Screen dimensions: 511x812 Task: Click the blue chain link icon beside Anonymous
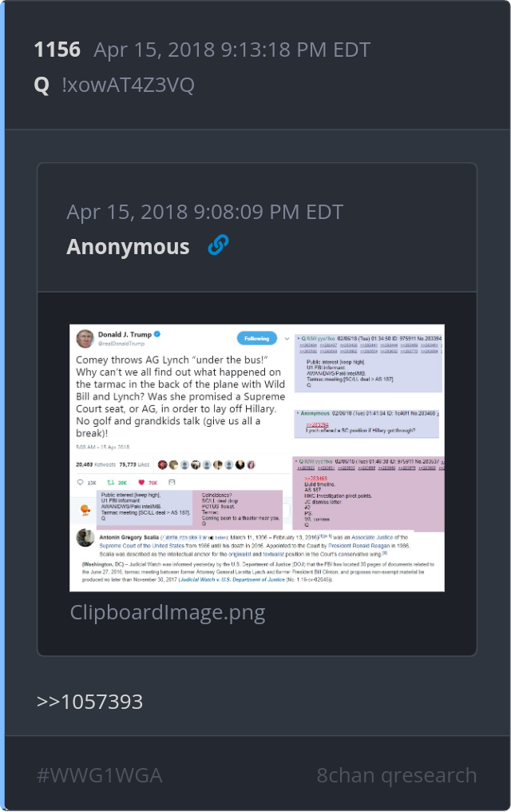click(x=218, y=245)
